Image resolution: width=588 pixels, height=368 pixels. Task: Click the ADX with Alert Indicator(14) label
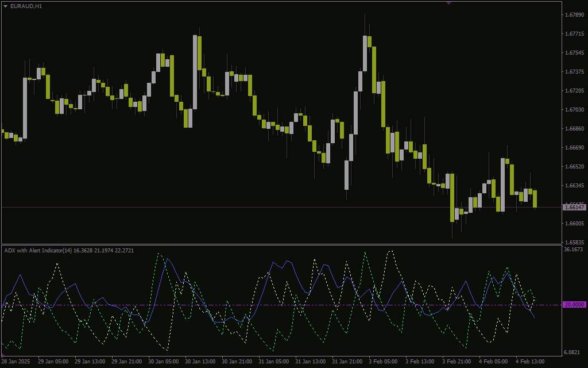click(38, 251)
